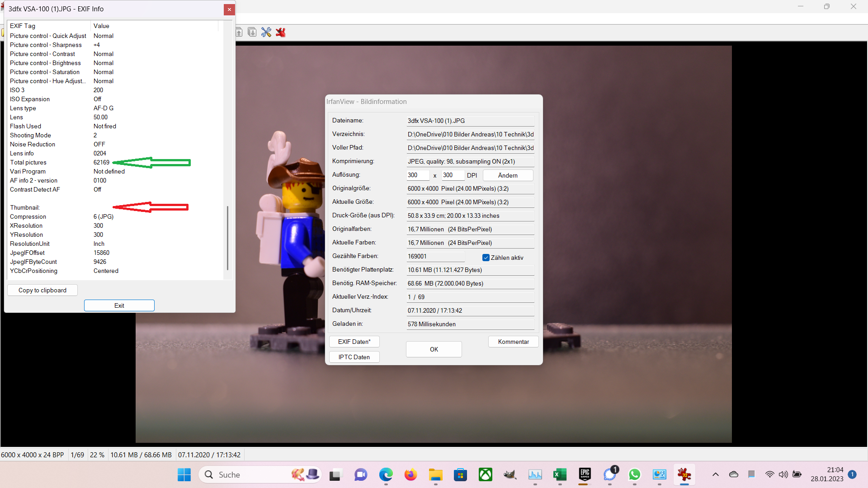
Task: Click Exit in the EXIF Info window
Action: coord(119,305)
